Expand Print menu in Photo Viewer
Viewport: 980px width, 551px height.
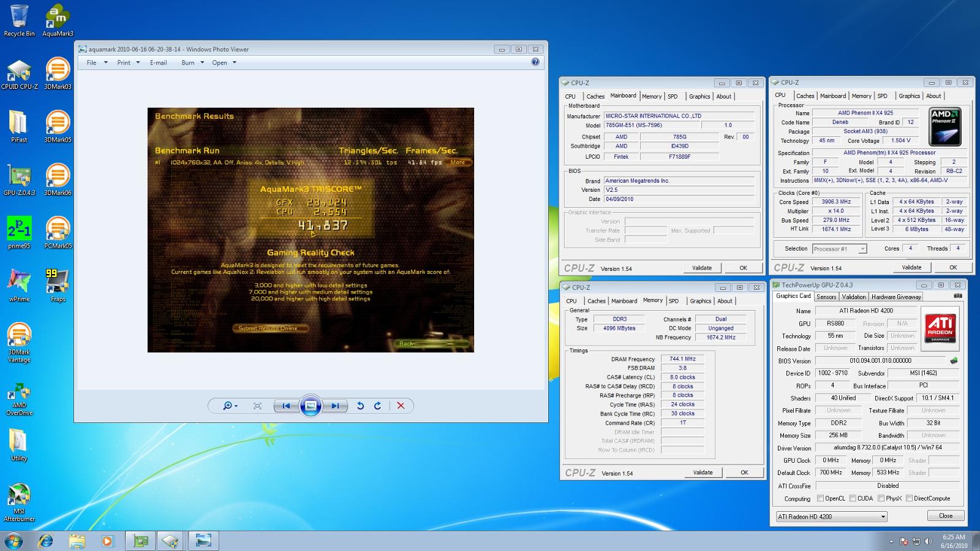(x=128, y=63)
